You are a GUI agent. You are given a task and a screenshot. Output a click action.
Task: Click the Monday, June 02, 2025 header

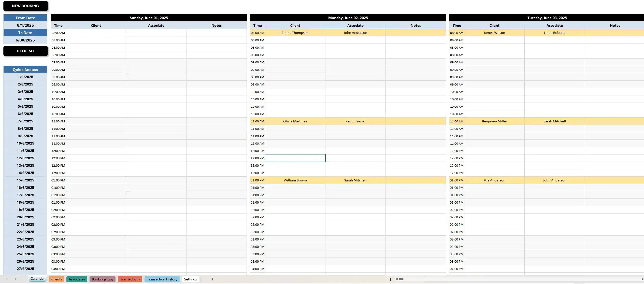click(348, 18)
